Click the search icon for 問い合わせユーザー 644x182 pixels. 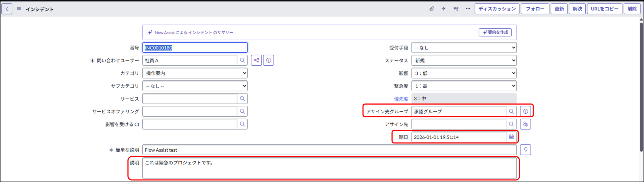242,60
